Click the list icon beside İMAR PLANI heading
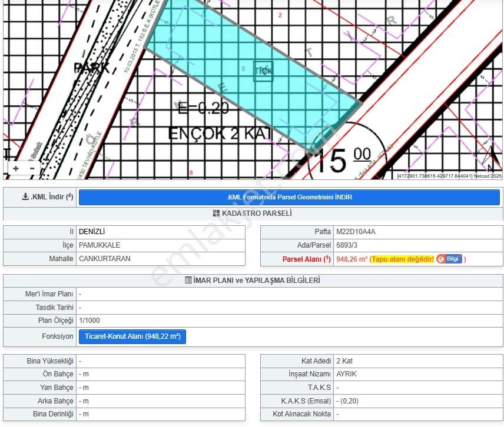504x427 pixels. (188, 281)
